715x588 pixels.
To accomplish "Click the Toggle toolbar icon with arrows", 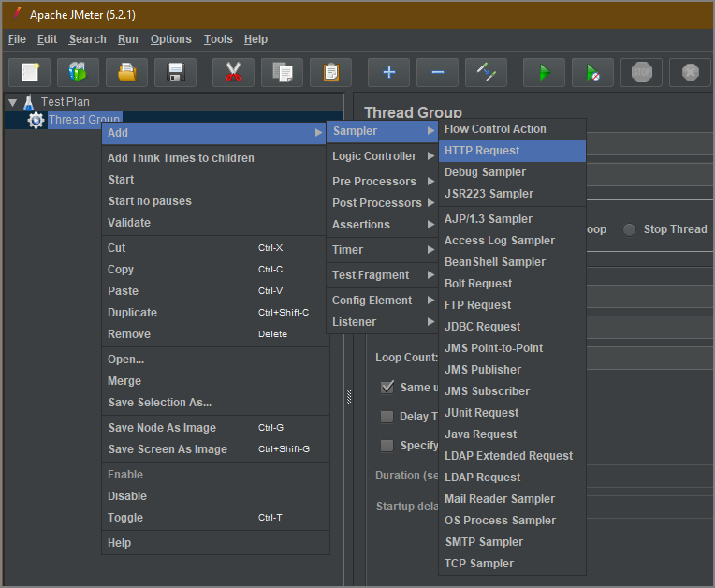I will 486,72.
